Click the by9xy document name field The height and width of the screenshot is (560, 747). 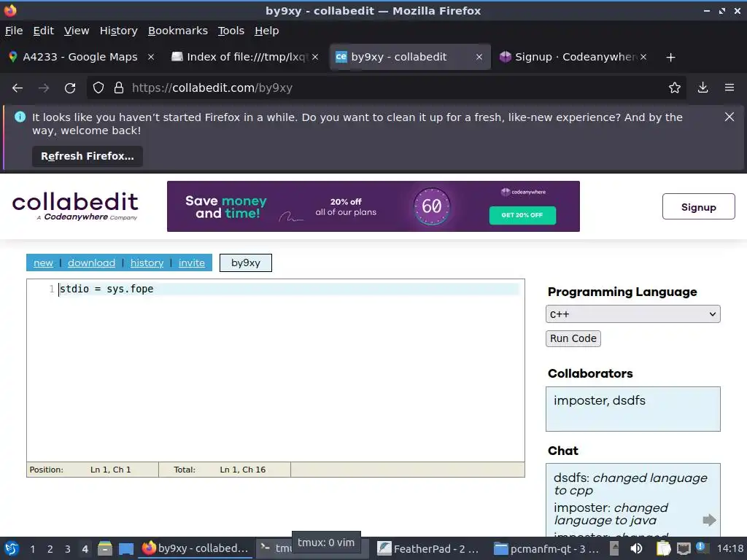(246, 262)
